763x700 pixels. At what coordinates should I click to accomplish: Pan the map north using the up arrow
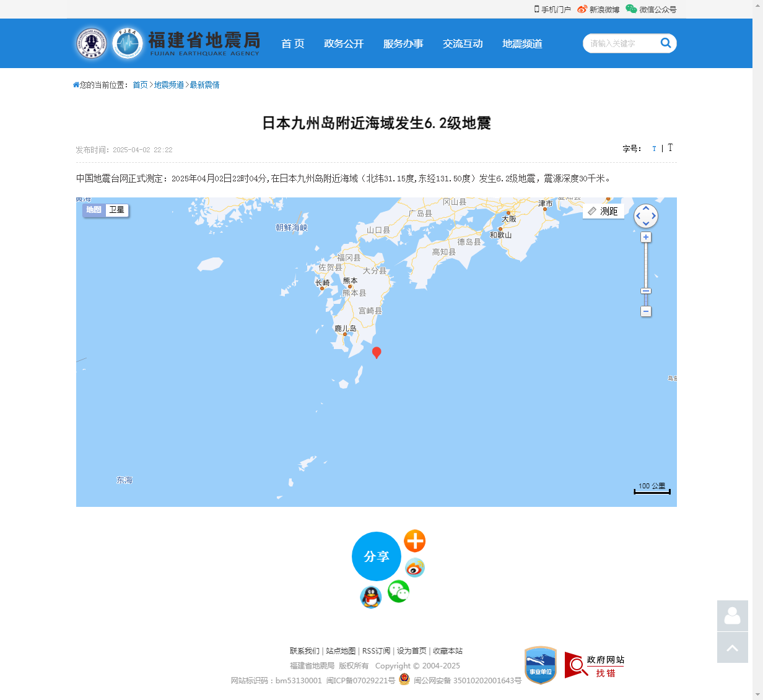pyautogui.click(x=646, y=208)
